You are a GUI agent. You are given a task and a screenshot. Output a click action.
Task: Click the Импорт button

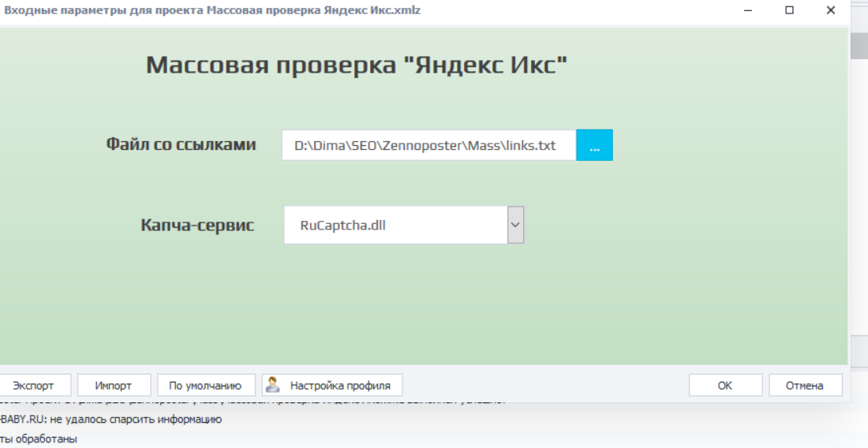point(114,386)
